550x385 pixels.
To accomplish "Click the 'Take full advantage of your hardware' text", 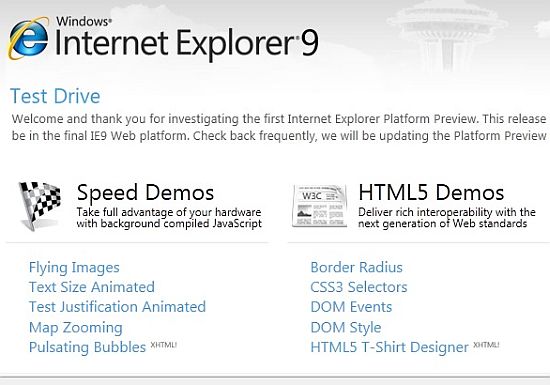I will point(169,218).
